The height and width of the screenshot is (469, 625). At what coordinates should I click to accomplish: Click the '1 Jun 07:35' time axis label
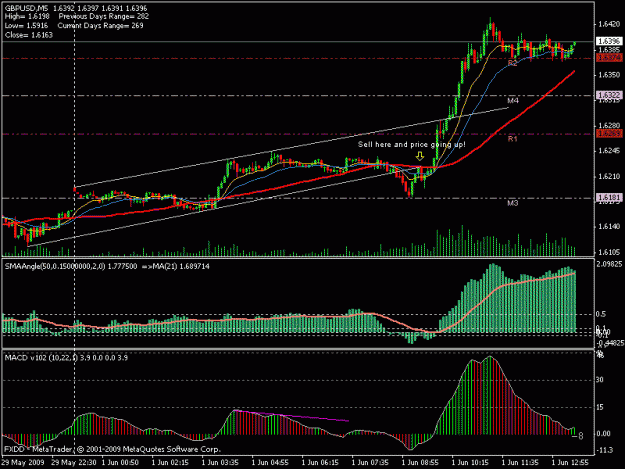point(370,463)
